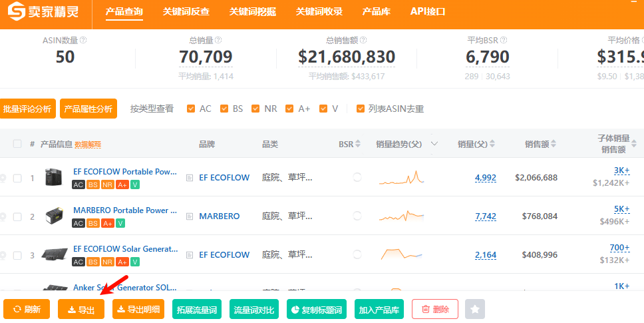Click the 卖家精灵 logo icon
Image resolution: width=644 pixels, height=323 pixels.
click(x=17, y=11)
